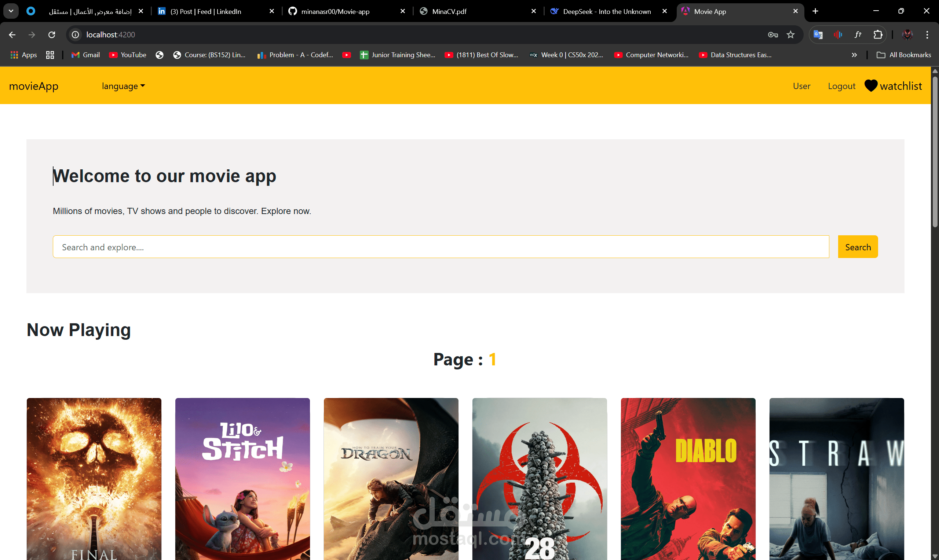The image size is (939, 560).
Task: Open Course: (BS152) Lin... bookmark
Action: click(x=209, y=55)
